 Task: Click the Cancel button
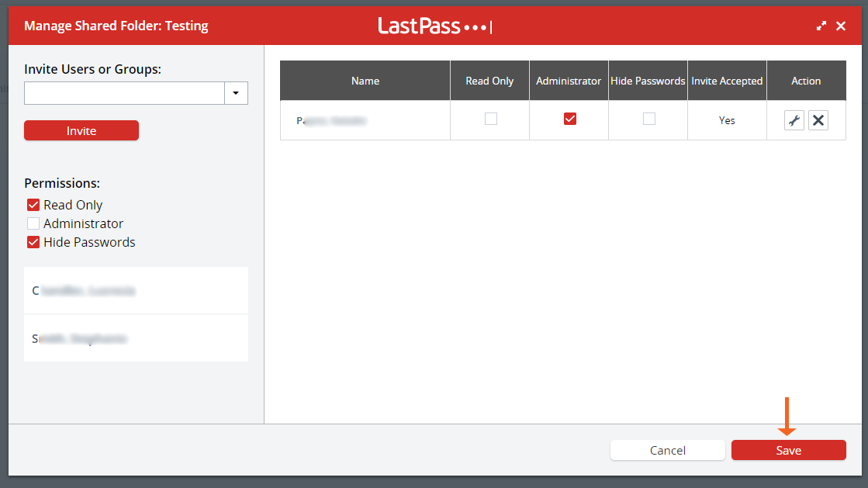click(667, 450)
